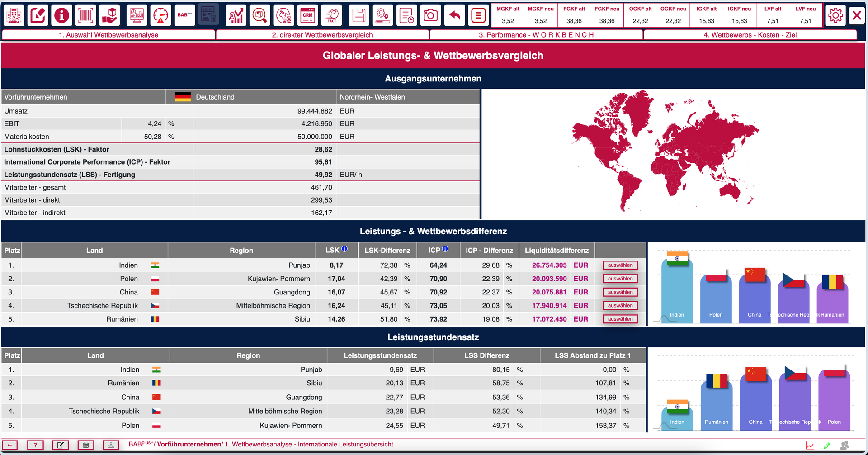Click the red info circle icon
The height and width of the screenshot is (455, 868).
[x=61, y=16]
